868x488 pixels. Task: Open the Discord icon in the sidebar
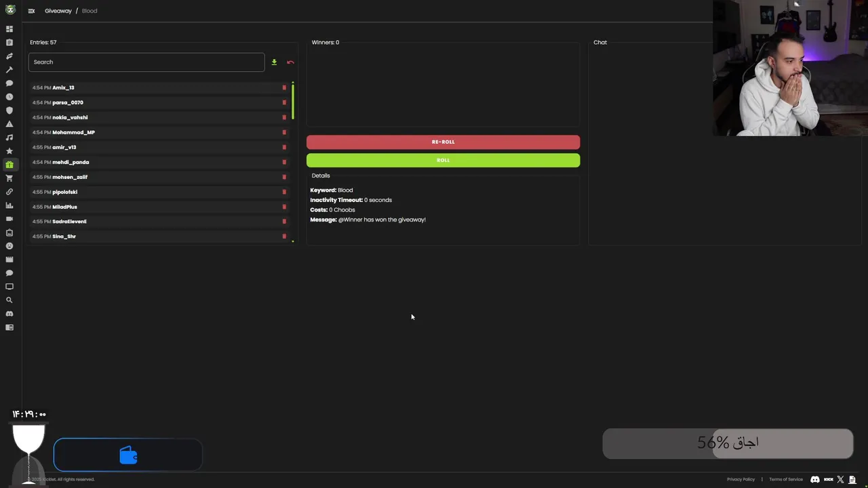pyautogui.click(x=9, y=314)
